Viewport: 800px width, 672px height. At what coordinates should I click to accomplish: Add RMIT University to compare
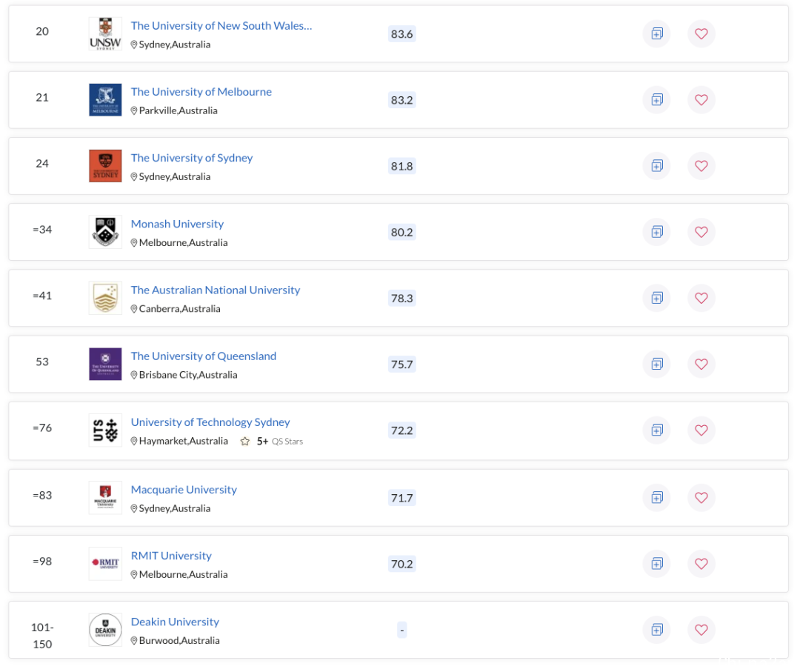(656, 564)
